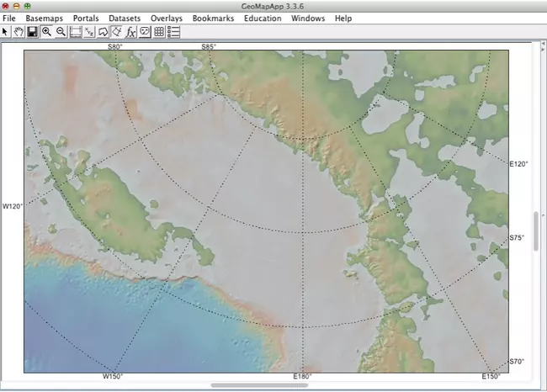The width and height of the screenshot is (547, 392).
Task: Click the Help menu item
Action: coord(343,18)
